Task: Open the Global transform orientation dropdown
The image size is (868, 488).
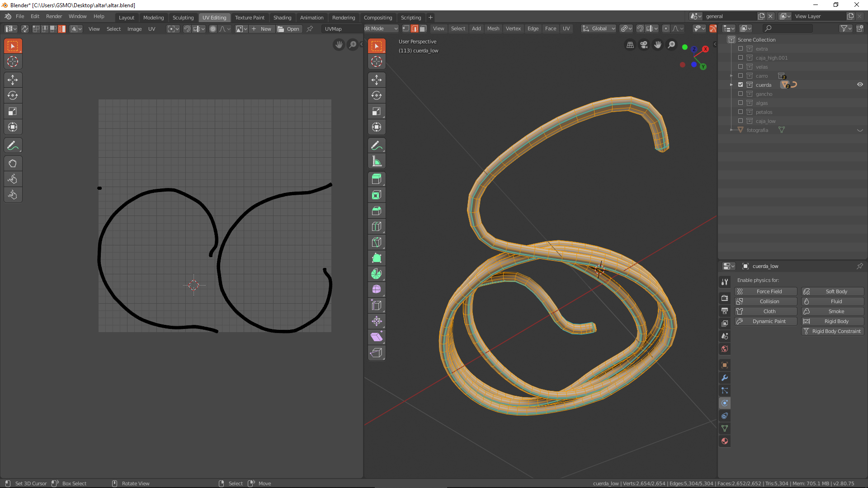Action: click(x=599, y=28)
